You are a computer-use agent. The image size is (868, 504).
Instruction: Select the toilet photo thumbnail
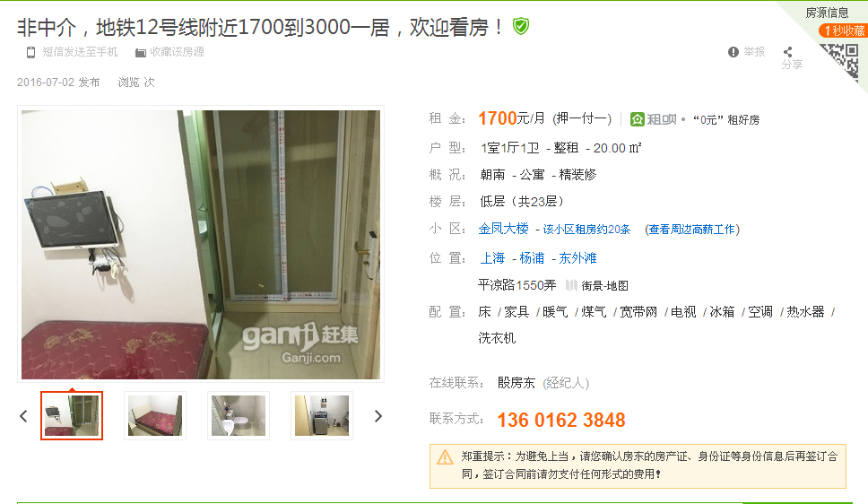click(x=239, y=415)
